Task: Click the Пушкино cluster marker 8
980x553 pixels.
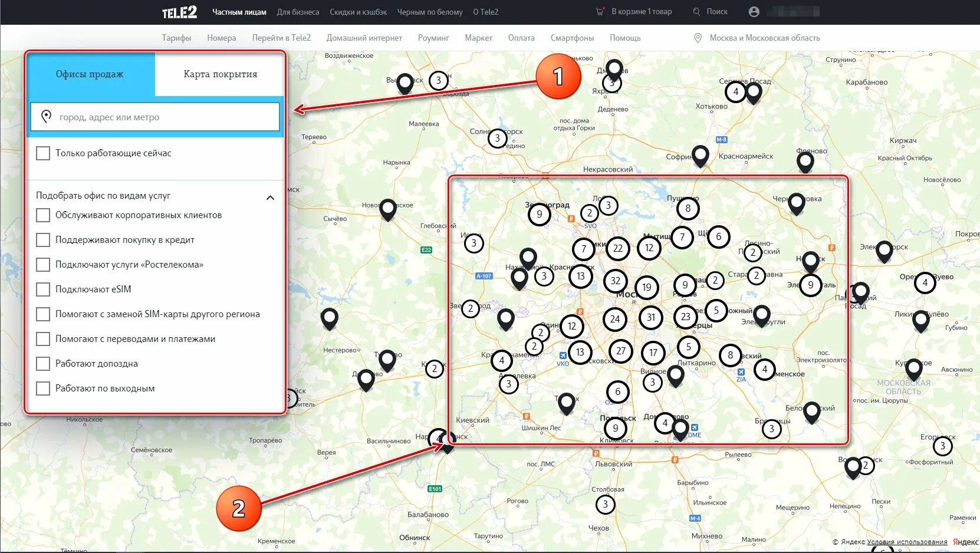Action: point(688,208)
